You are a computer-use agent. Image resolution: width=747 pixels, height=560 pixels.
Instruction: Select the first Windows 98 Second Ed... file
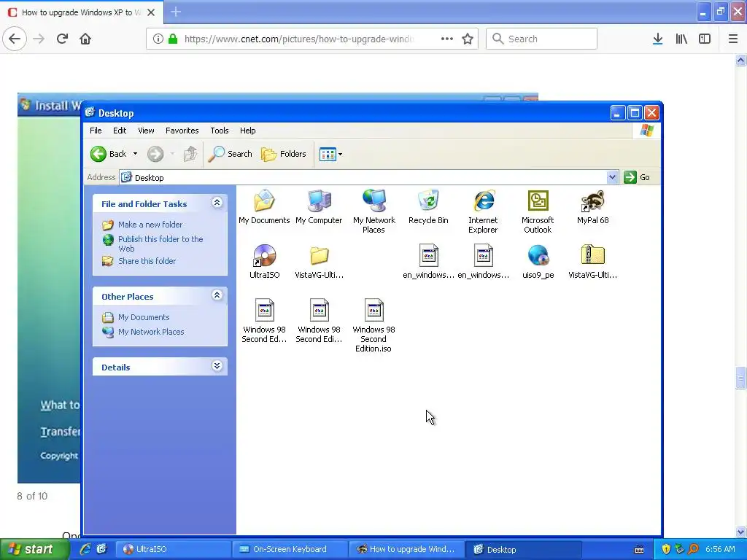264,321
